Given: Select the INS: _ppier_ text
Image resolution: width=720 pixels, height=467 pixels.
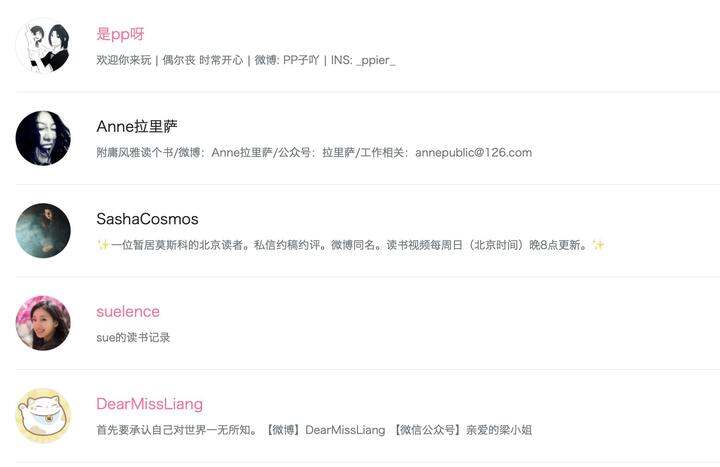Looking at the screenshot, I should 363,60.
